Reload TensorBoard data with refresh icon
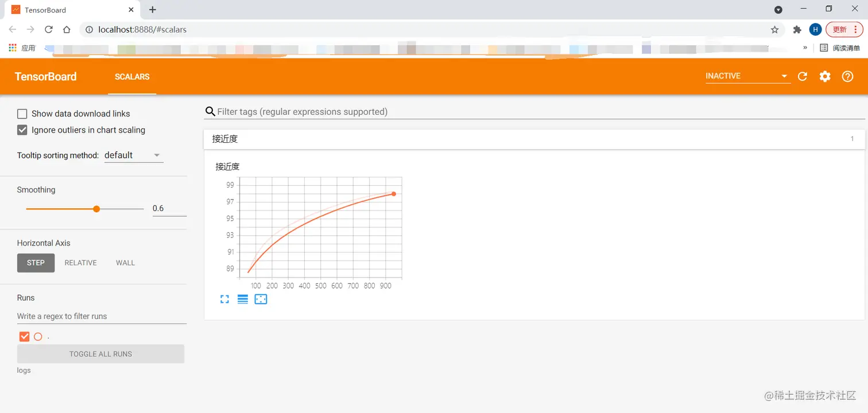 pyautogui.click(x=803, y=76)
